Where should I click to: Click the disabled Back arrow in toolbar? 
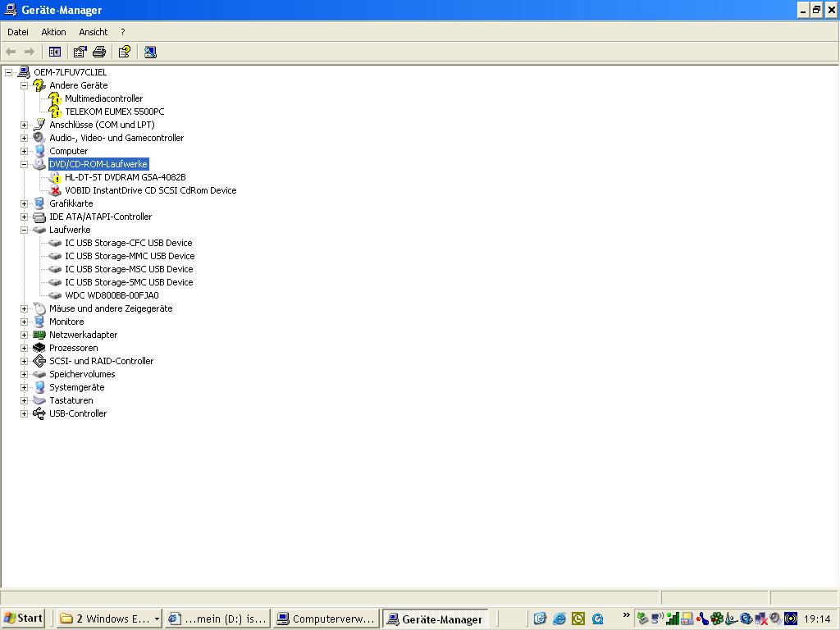tap(11, 52)
